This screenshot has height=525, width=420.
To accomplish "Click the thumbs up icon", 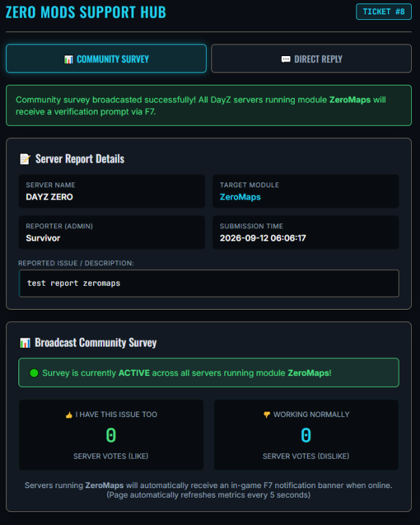I will point(69,415).
